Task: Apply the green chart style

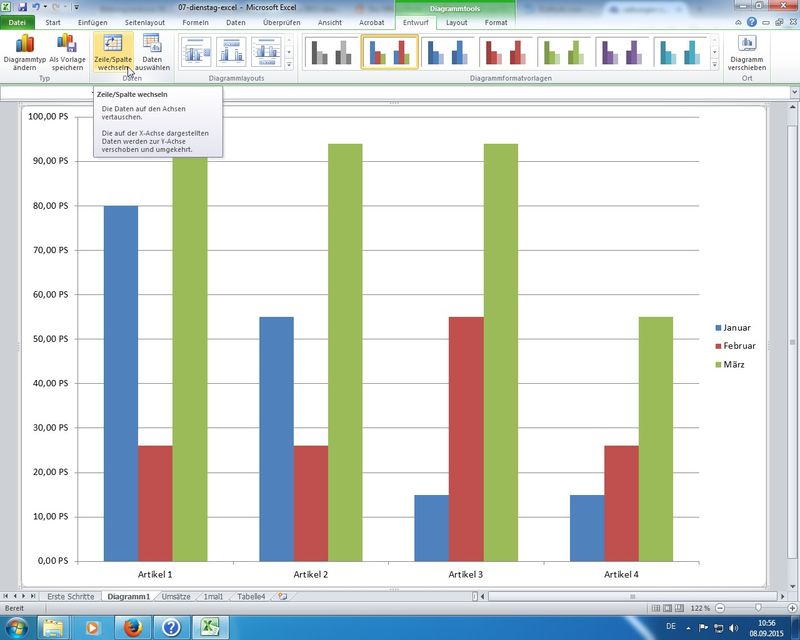Action: (564, 52)
